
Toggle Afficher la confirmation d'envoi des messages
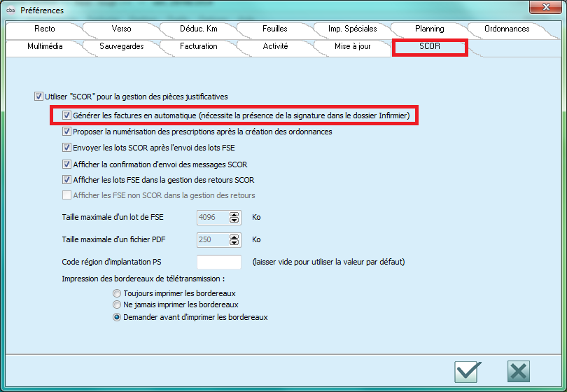pos(66,164)
